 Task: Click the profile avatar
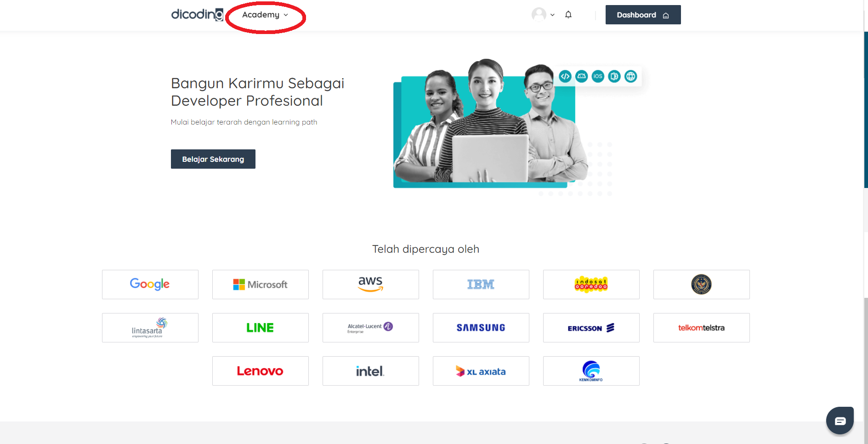[538, 14]
